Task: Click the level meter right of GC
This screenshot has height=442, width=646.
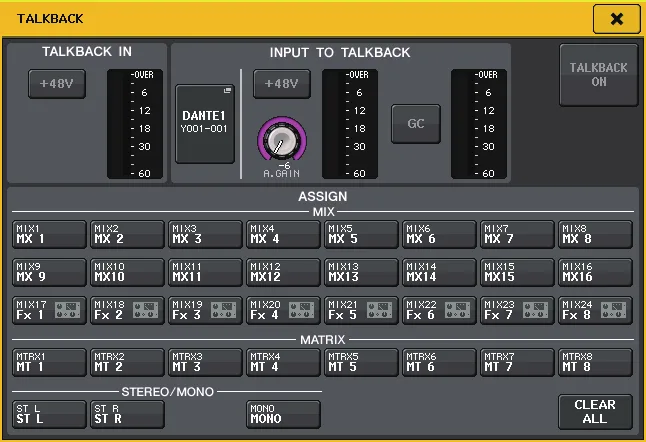Action: 479,124
